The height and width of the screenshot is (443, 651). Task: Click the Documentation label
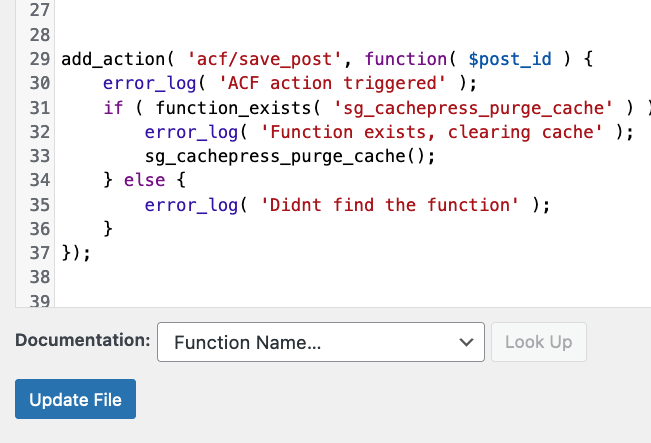coord(83,340)
